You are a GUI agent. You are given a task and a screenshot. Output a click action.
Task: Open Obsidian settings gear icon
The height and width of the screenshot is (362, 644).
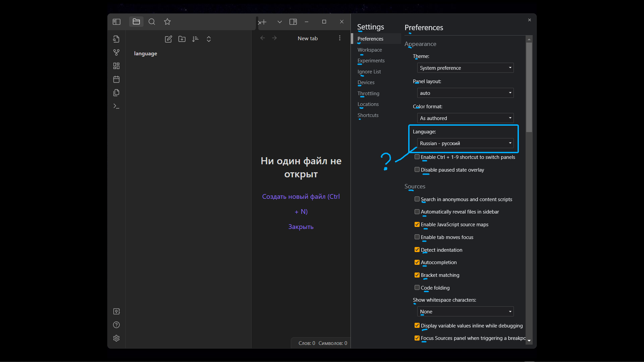(x=116, y=338)
